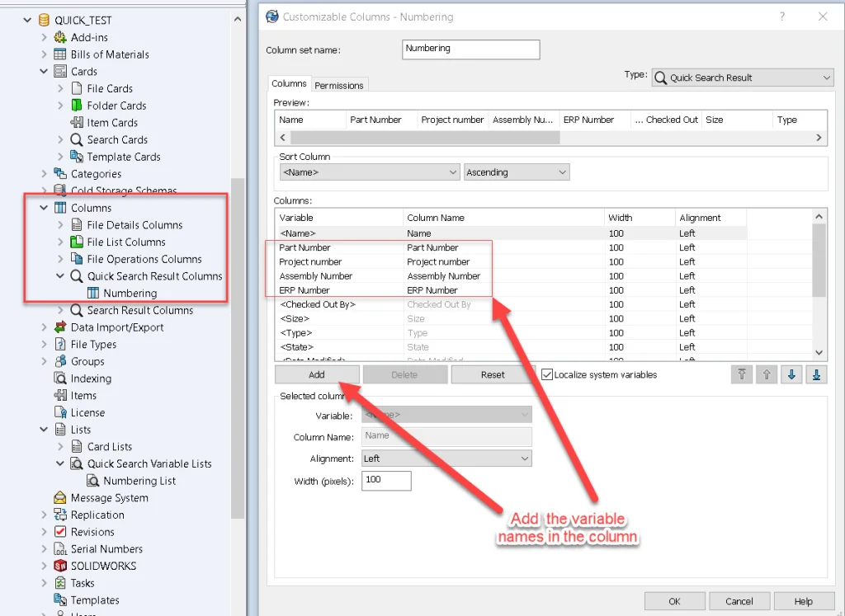Collapse the Columns tree node
This screenshot has height=616, width=845.
coord(44,208)
